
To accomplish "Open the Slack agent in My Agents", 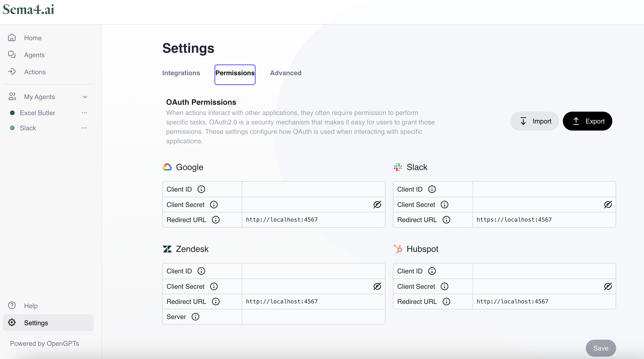I will (x=28, y=128).
